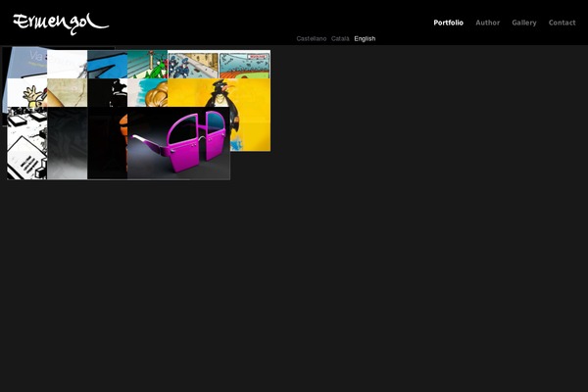Open the Portfolio menu item
The height and width of the screenshot is (392, 588).
pyautogui.click(x=448, y=23)
